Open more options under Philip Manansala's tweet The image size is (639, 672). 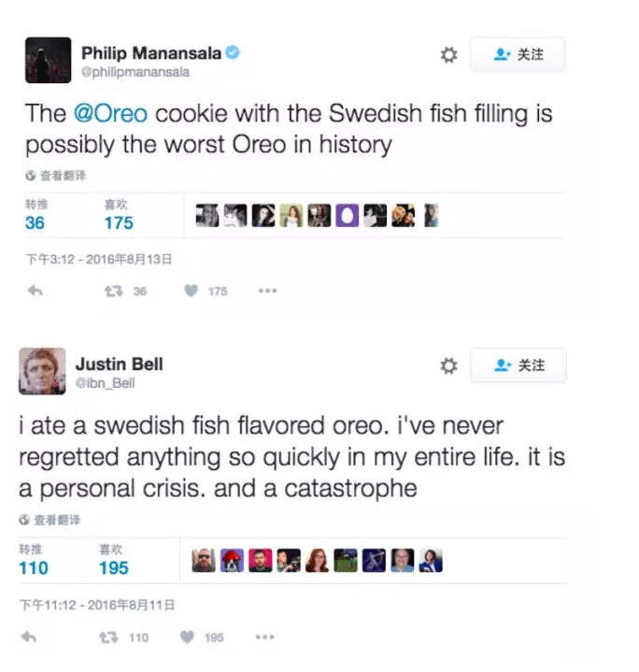point(268,291)
